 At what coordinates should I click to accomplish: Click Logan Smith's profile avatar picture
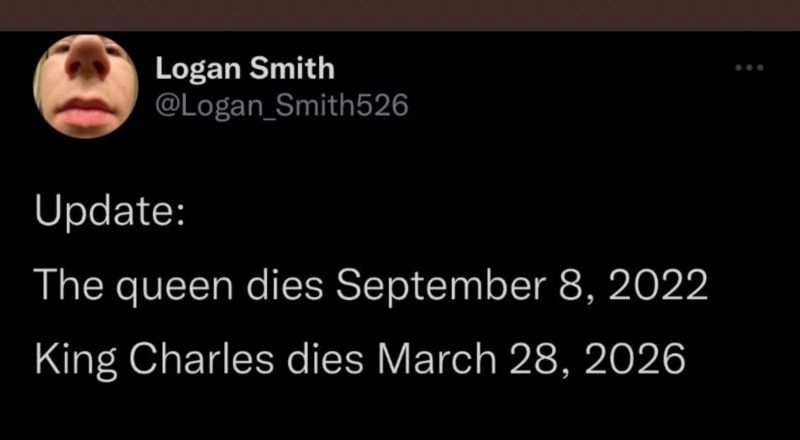86,88
